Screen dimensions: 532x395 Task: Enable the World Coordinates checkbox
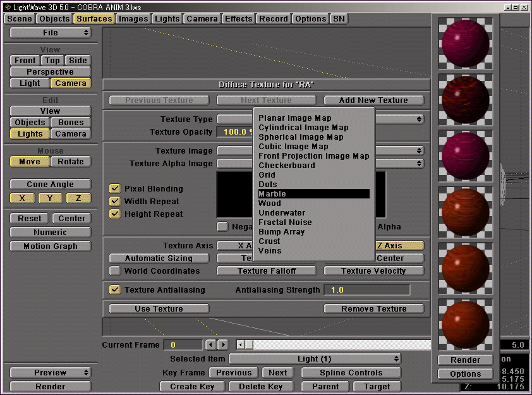115,270
